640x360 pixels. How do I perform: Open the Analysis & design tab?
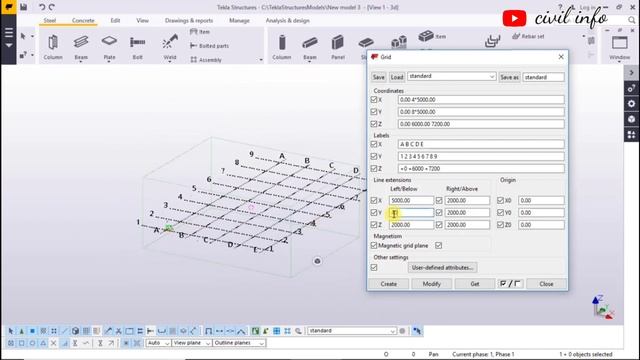287,20
